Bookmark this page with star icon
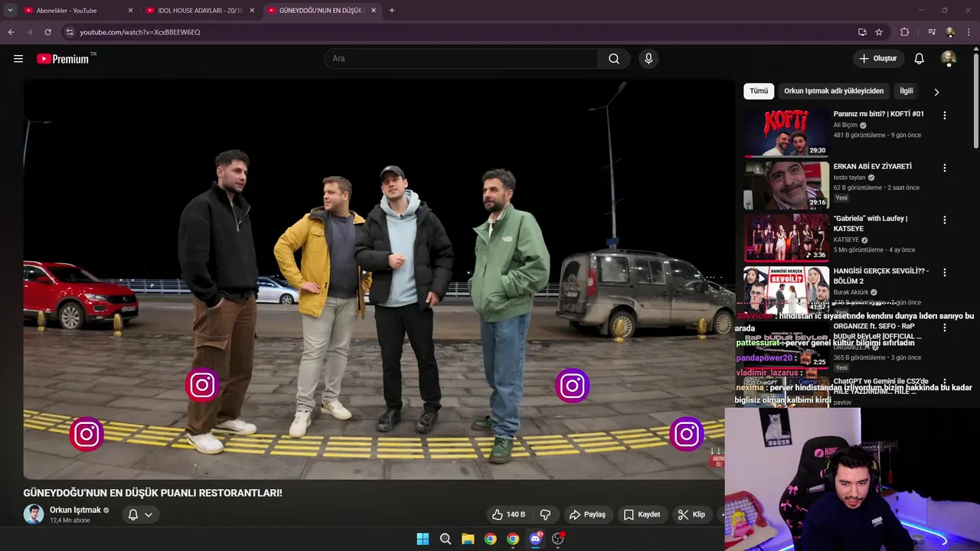 (879, 32)
